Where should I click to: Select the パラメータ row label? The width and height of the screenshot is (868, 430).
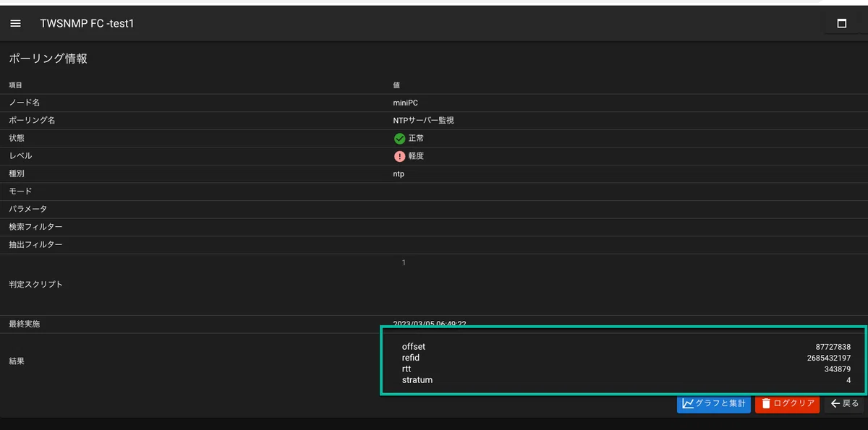click(27, 210)
